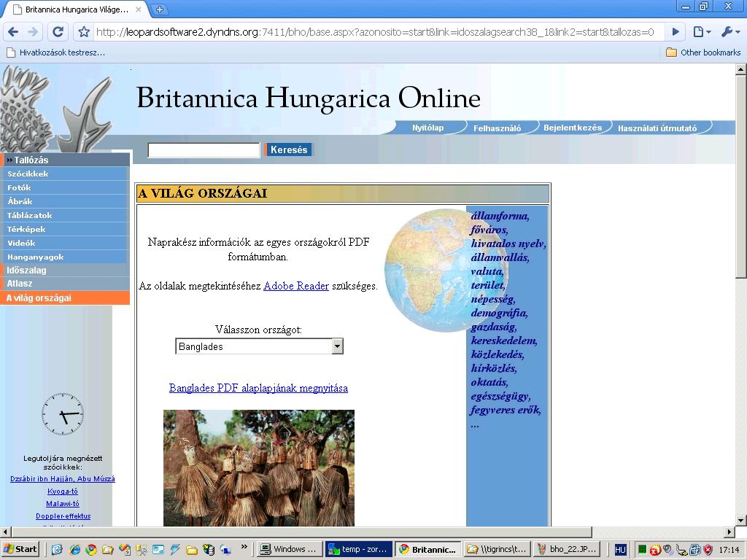
Task: Open the Használati útmutató tab
Action: coord(657,128)
